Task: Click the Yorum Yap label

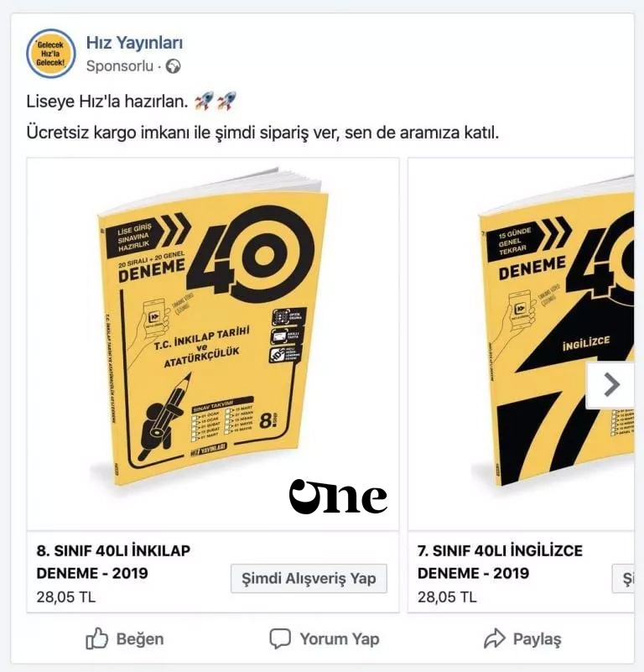Action: 340,639
